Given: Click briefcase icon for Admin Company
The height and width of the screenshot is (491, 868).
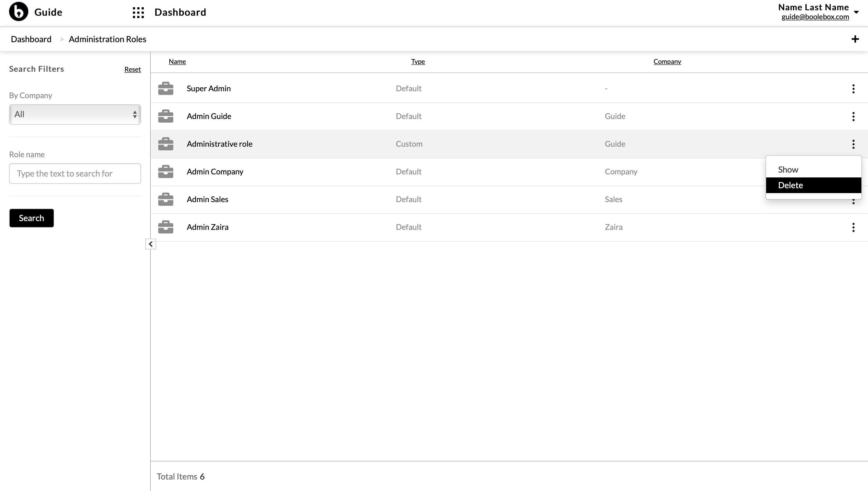Looking at the screenshot, I should 166,171.
